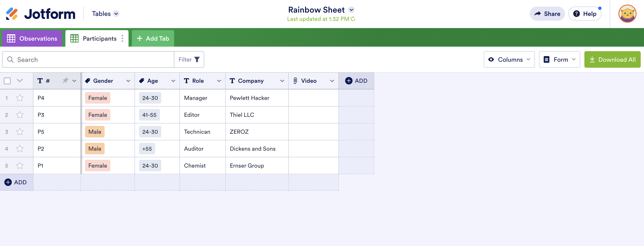This screenshot has height=246, width=644.
Task: Click the filter funnel icon
Action: click(x=197, y=59)
